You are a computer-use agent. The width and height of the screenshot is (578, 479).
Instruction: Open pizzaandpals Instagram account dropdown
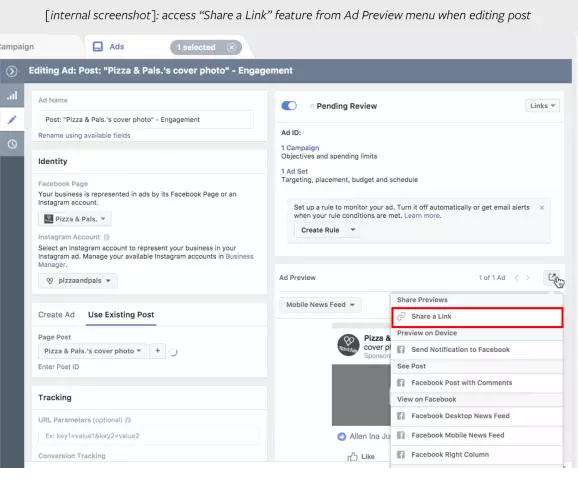click(78, 281)
